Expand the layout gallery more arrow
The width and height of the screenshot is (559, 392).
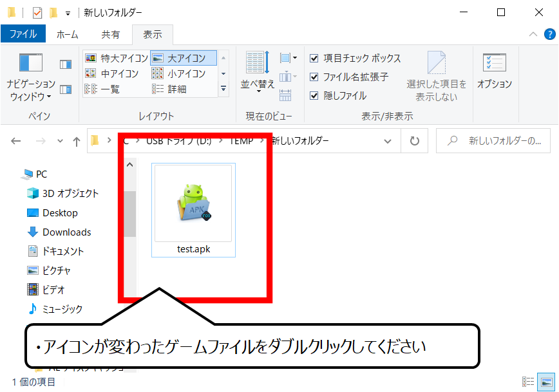(223, 88)
